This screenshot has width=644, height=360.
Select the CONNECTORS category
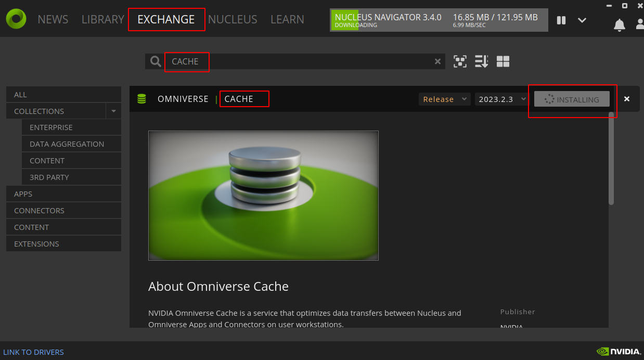pos(63,211)
